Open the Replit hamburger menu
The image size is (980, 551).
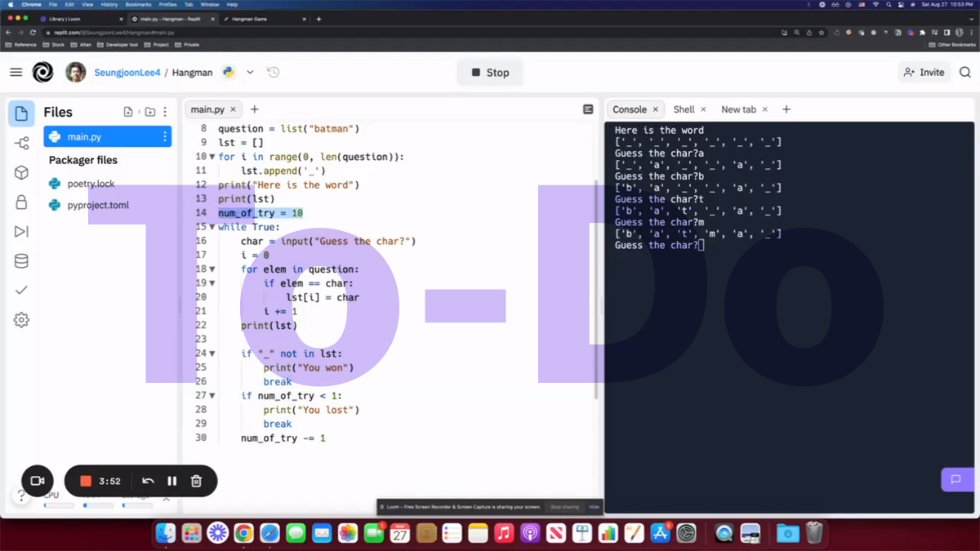point(16,73)
